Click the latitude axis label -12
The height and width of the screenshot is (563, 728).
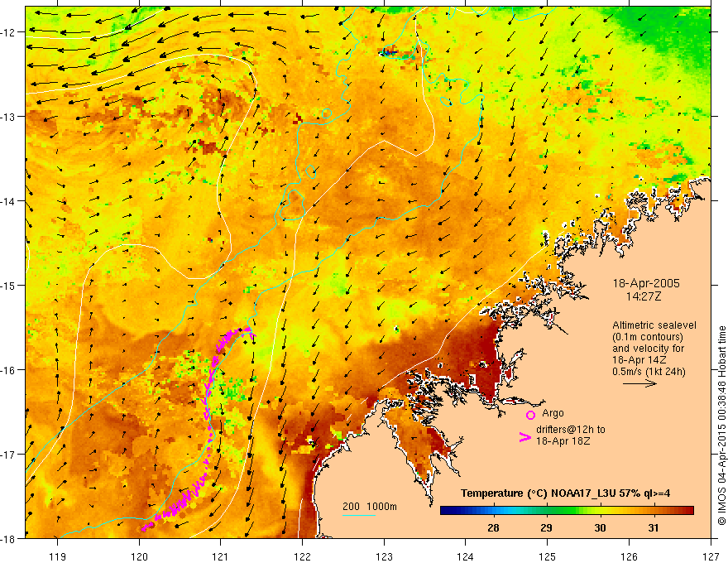point(7,32)
